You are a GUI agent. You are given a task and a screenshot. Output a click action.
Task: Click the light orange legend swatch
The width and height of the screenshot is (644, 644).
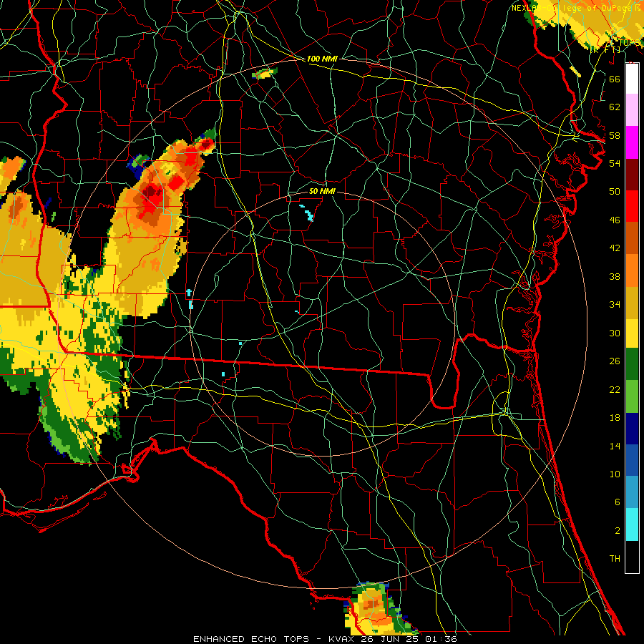[632, 270]
